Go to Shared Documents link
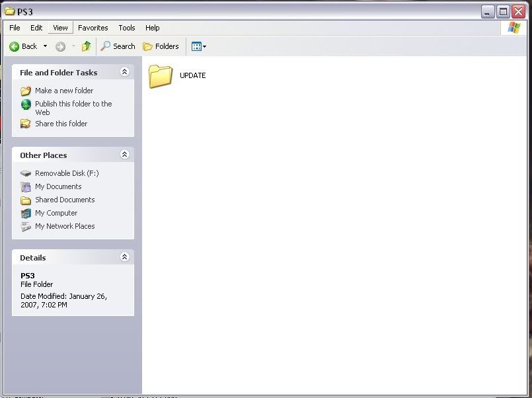This screenshot has height=398, width=532. coord(65,200)
